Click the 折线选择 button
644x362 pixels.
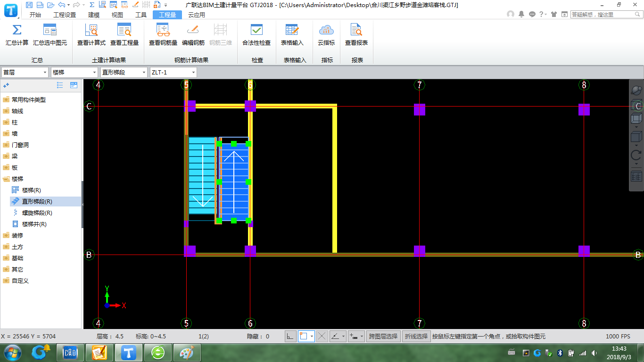coord(416,336)
